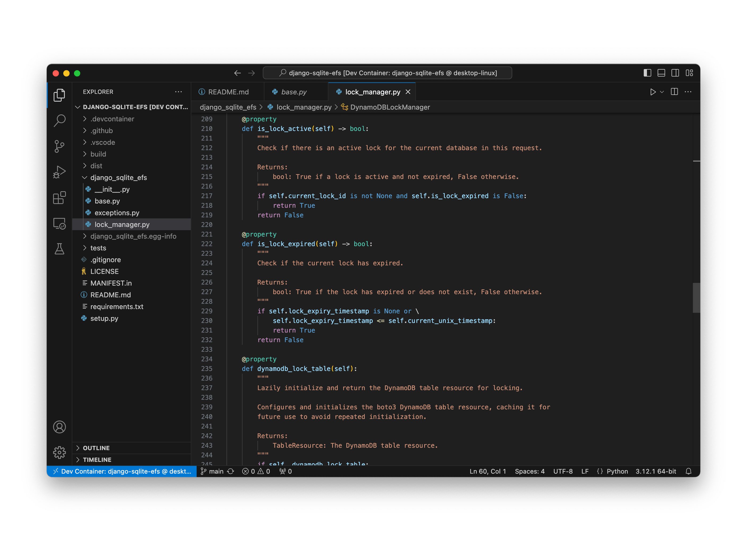Open MANIFEST.in file
This screenshot has width=747, height=560.
(132, 283)
